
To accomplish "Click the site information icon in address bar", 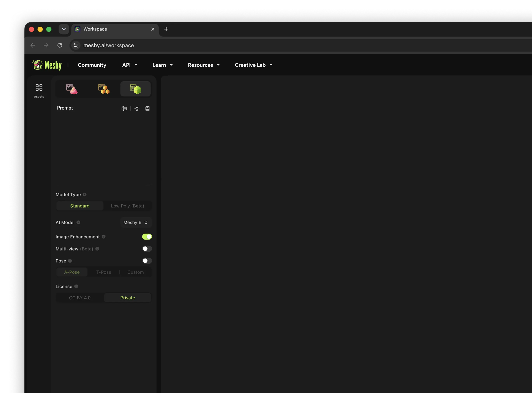I will [x=76, y=45].
